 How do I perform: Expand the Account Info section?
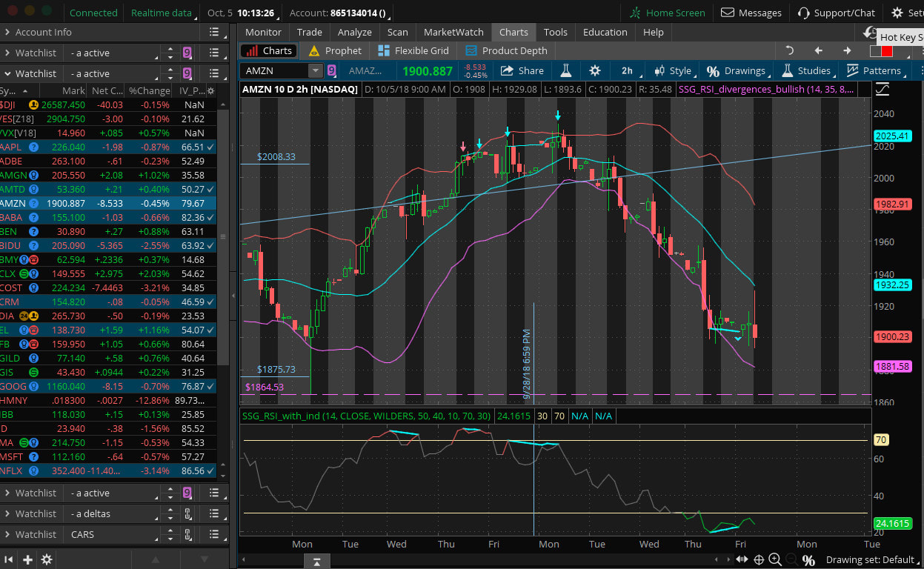coord(7,32)
